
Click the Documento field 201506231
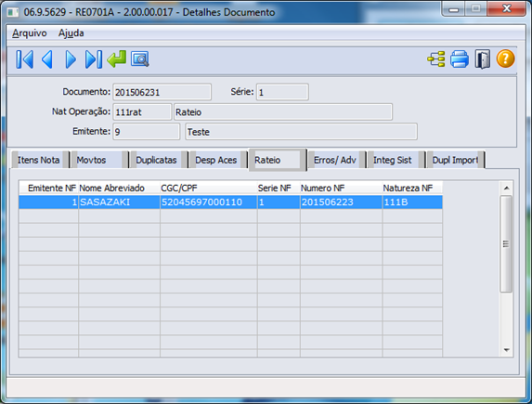point(162,92)
